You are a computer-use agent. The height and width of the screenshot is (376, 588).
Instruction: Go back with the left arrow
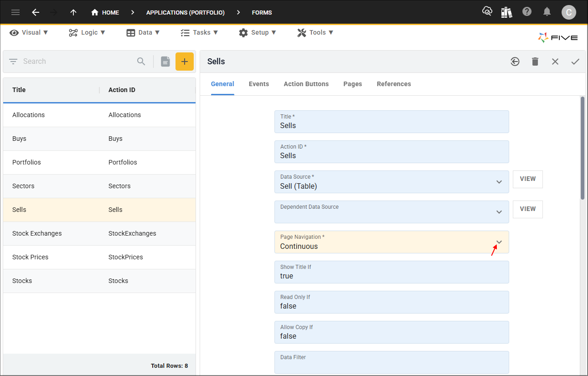click(x=36, y=12)
